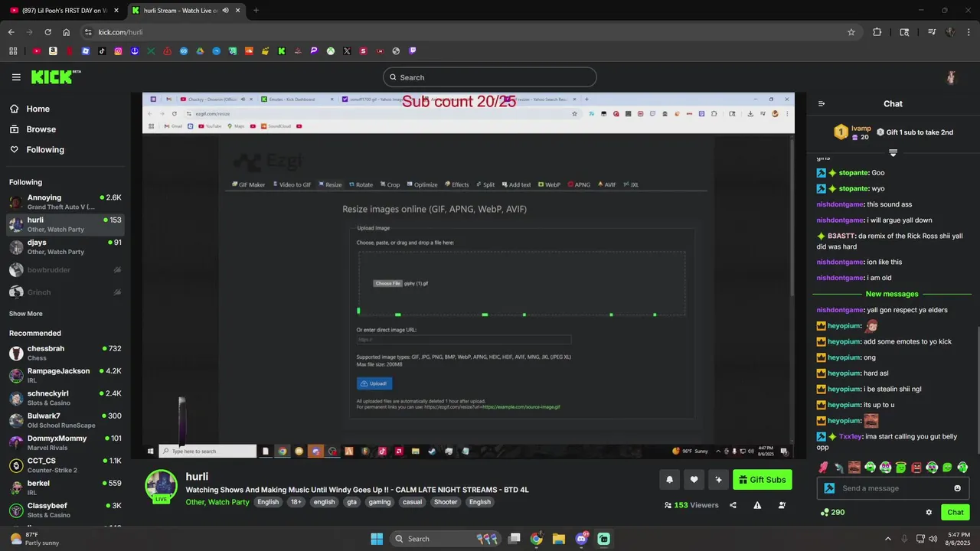Mute the hurli Stream tab audio icon
This screenshot has height=551, width=980.
coord(225,11)
